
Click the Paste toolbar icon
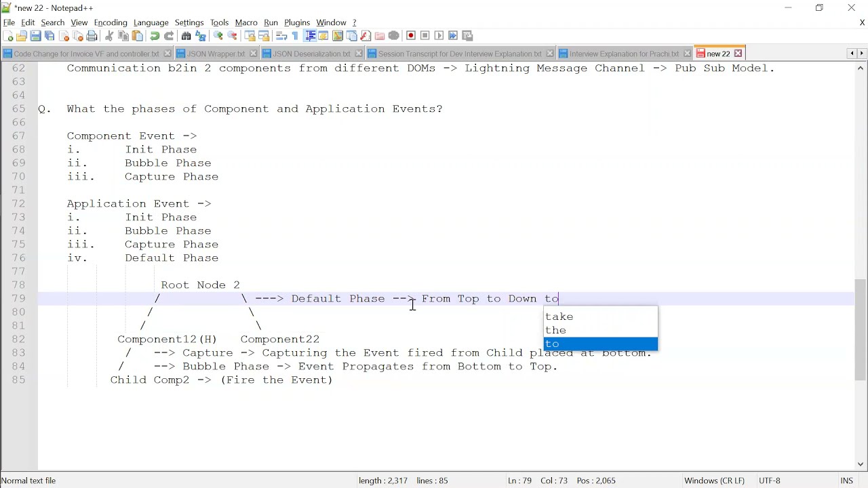point(138,36)
